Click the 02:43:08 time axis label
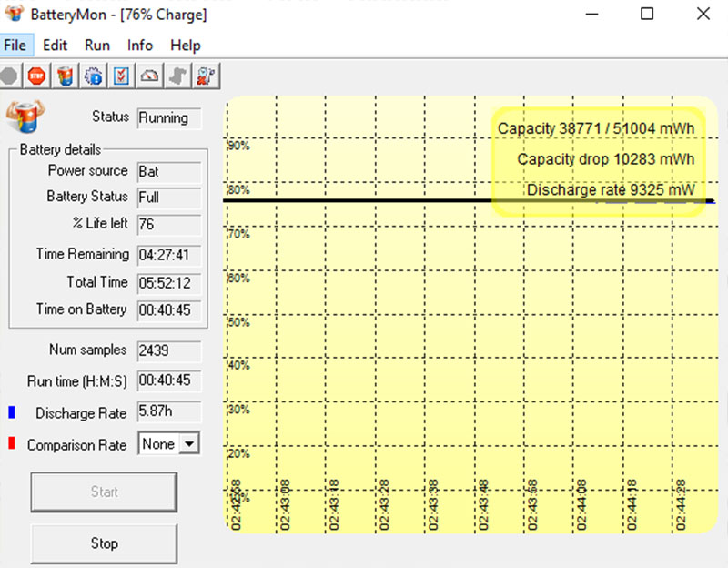The image size is (728, 568). [285, 505]
